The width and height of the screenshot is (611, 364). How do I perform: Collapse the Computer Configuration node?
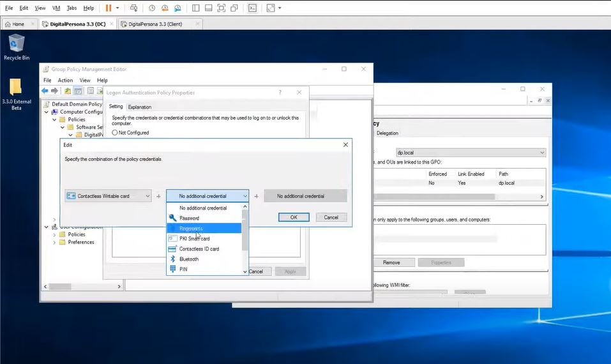point(47,112)
